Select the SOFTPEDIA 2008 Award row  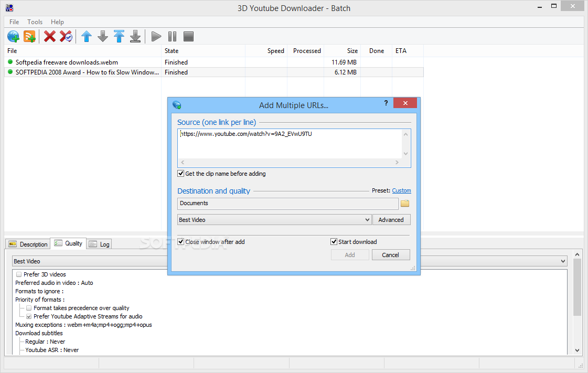coord(214,72)
